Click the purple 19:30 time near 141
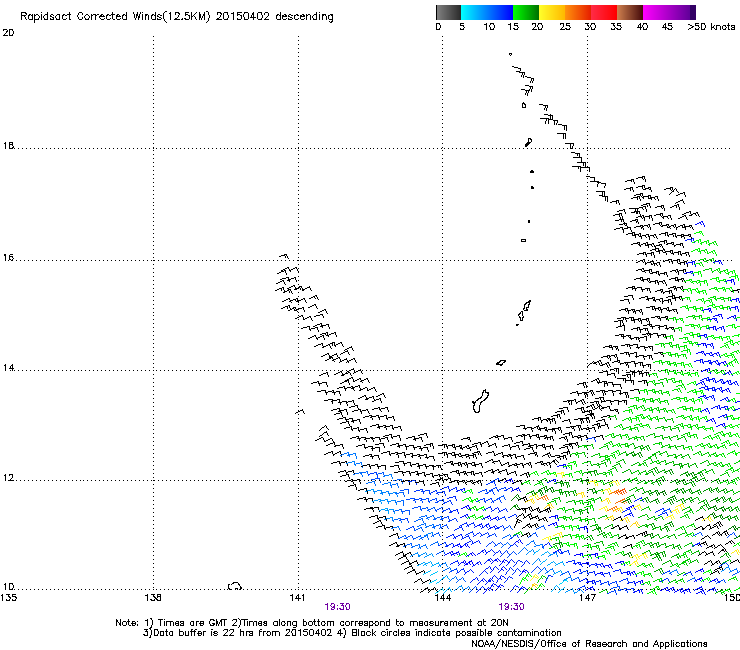The width and height of the screenshot is (740, 650). pyautogui.click(x=337, y=607)
